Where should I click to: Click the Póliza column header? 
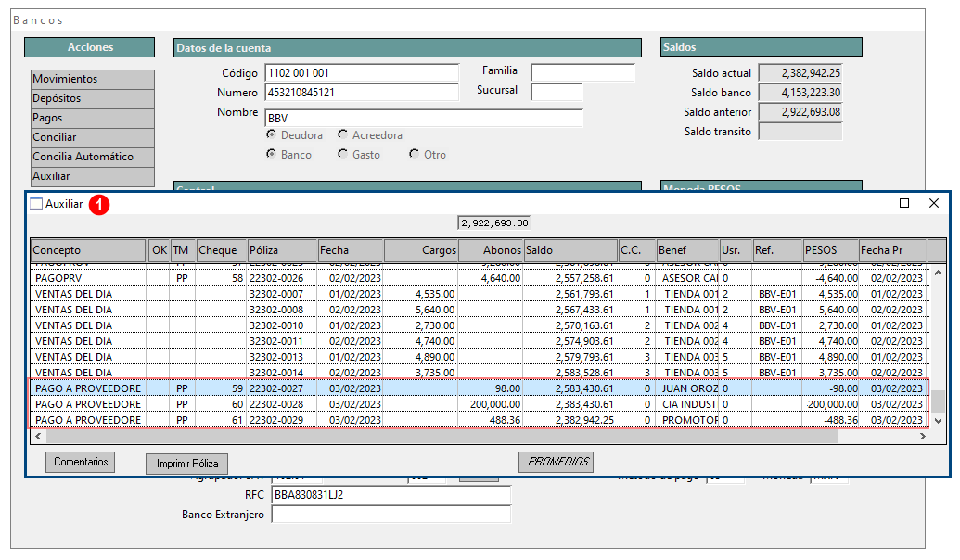tap(282, 250)
